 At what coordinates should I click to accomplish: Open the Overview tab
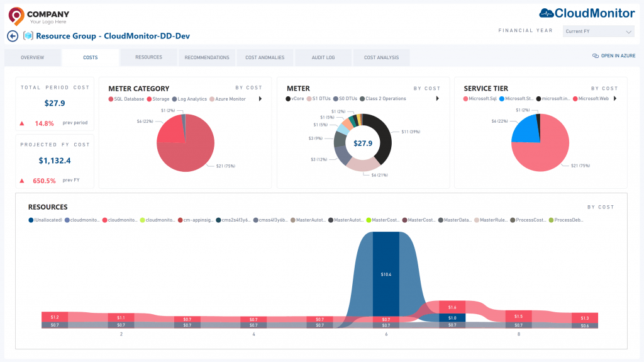click(x=33, y=57)
